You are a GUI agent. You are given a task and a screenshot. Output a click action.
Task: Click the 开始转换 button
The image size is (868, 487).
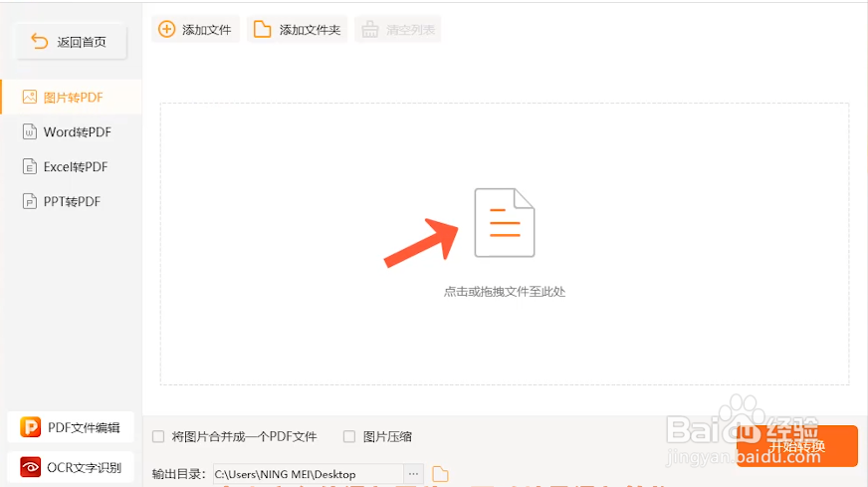click(x=797, y=446)
